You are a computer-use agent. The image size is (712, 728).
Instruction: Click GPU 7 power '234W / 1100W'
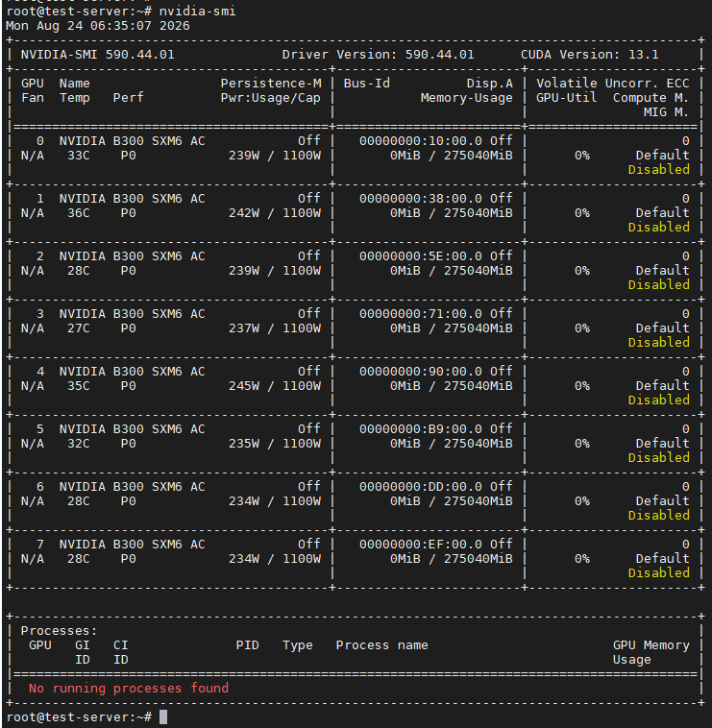click(x=275, y=558)
